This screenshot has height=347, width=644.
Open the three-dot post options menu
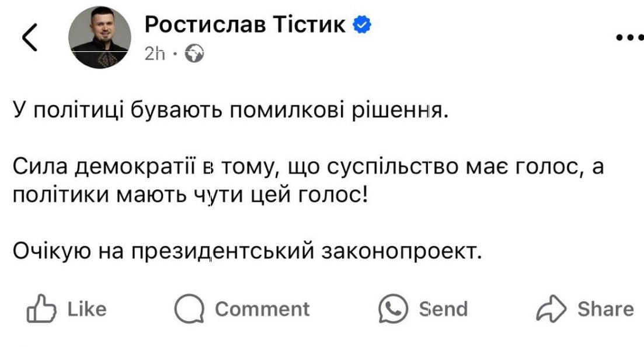629,37
